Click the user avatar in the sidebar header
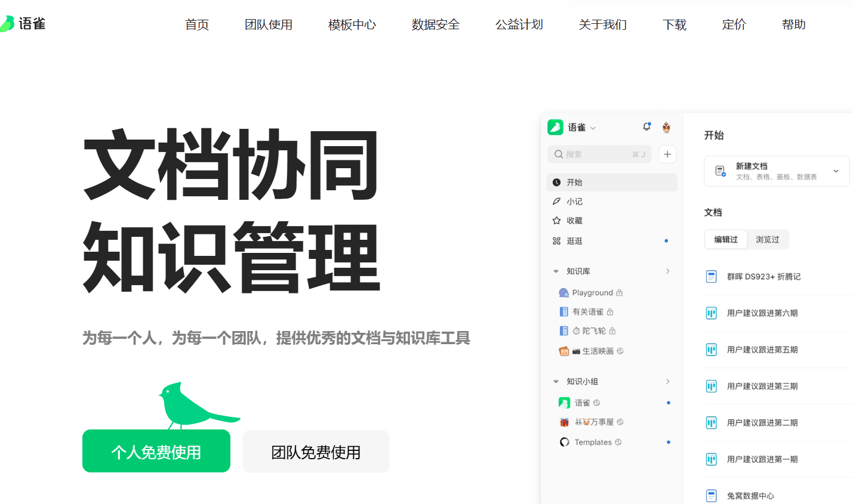The height and width of the screenshot is (504, 853). [666, 127]
